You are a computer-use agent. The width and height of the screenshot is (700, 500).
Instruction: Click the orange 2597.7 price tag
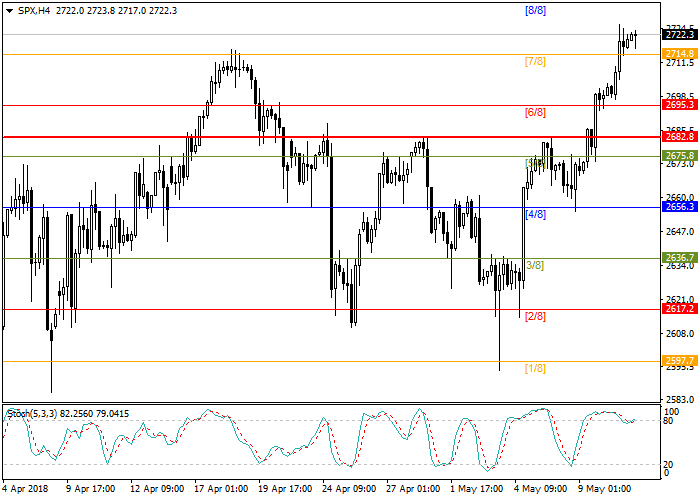pos(679,361)
